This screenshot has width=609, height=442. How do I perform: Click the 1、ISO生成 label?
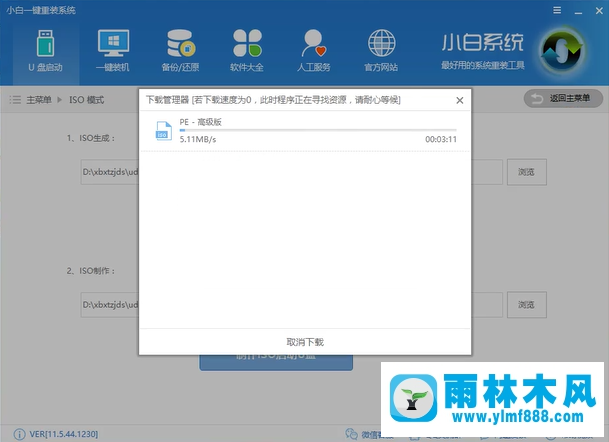(x=91, y=138)
